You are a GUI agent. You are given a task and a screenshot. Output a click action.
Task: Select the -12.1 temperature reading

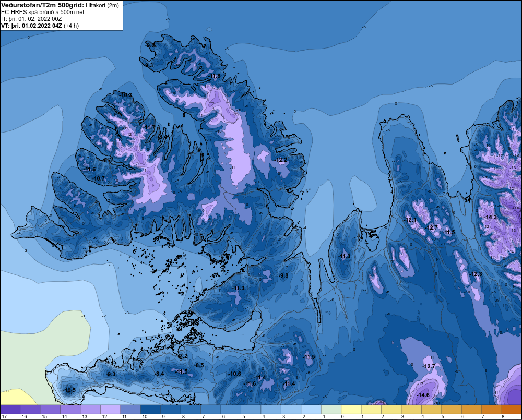410,220
